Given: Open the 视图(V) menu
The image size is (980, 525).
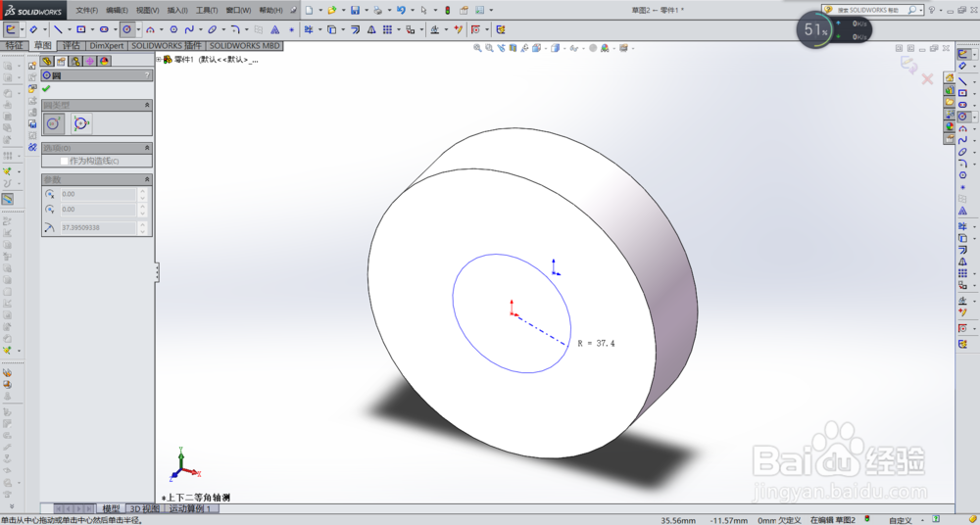Looking at the screenshot, I should point(148,10).
